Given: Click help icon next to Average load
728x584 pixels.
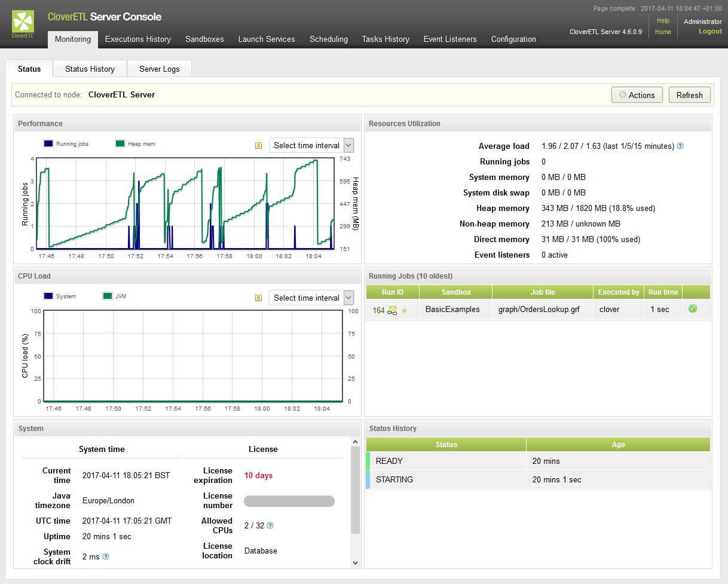Looking at the screenshot, I should pyautogui.click(x=680, y=146).
